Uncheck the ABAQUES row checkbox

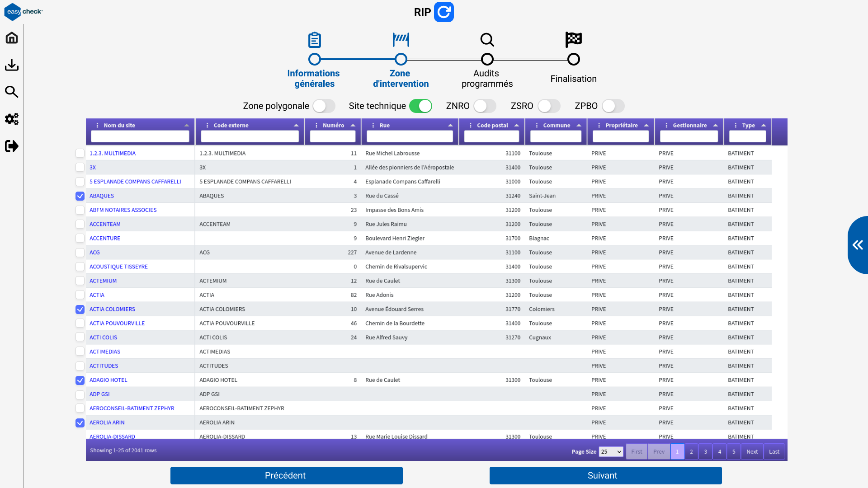coord(80,196)
